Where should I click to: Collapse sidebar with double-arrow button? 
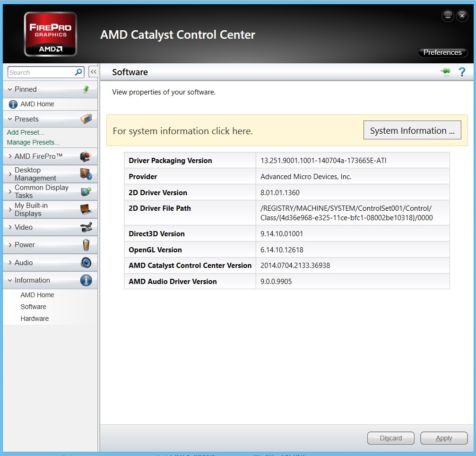pos(93,72)
